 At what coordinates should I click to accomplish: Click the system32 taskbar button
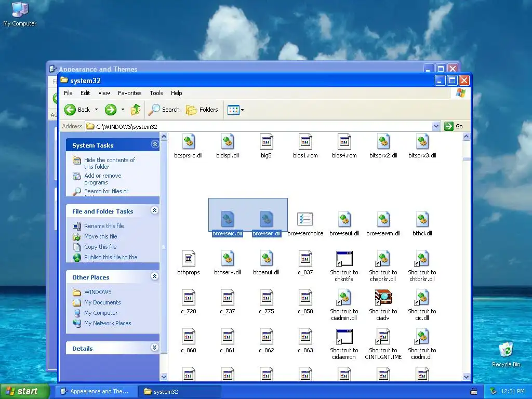[x=180, y=392]
